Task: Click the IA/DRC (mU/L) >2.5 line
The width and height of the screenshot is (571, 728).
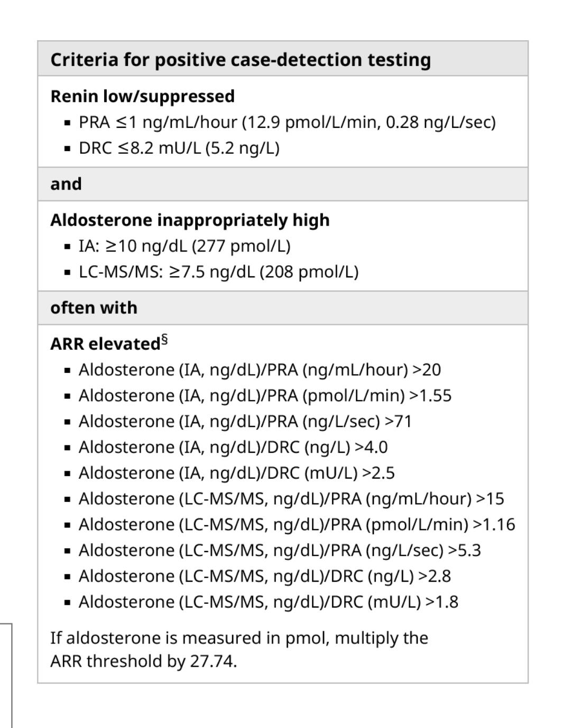Action: tap(236, 473)
